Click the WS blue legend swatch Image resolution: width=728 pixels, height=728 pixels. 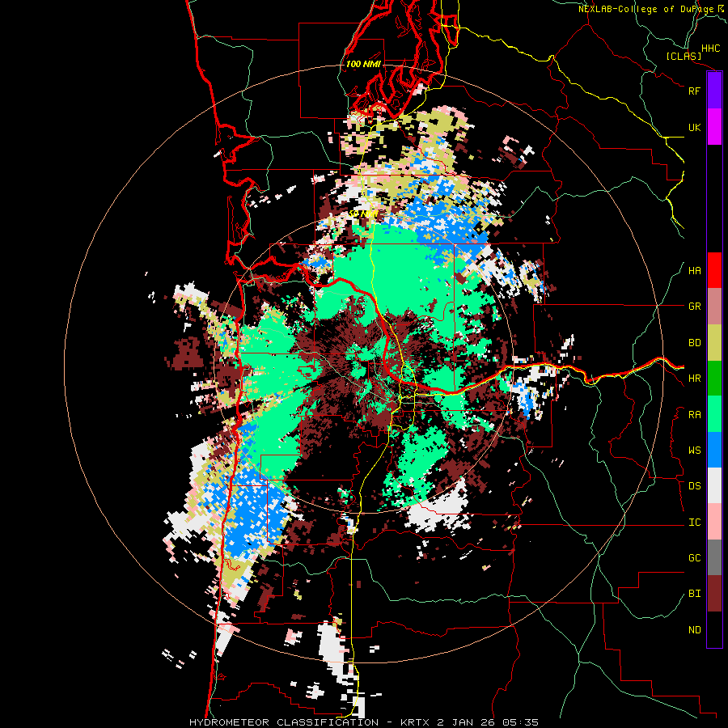click(714, 450)
